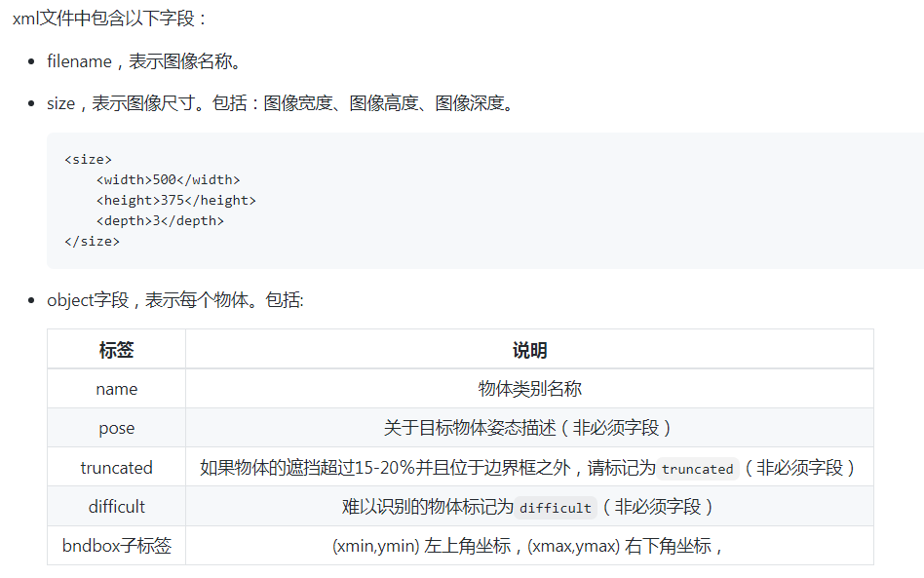Click the '(xmin,ymin) 左上角坐标' description cell
Image resolution: width=924 pixels, height=578 pixels.
(530, 546)
